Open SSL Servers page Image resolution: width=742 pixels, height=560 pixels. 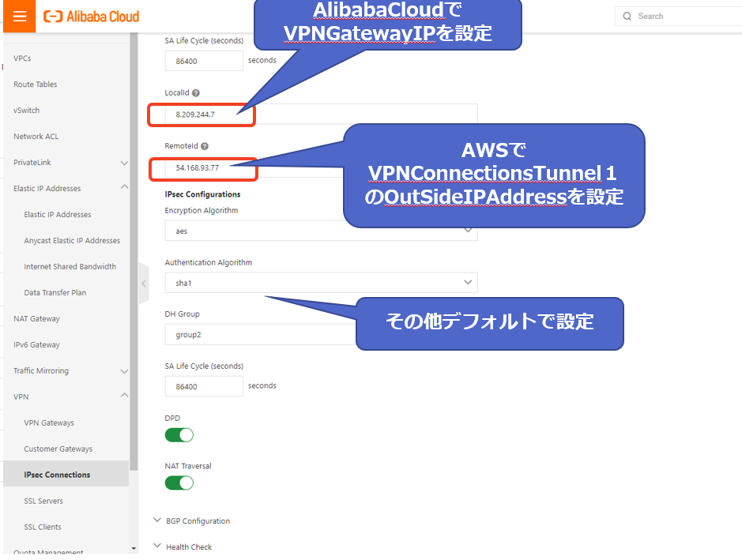(x=43, y=501)
